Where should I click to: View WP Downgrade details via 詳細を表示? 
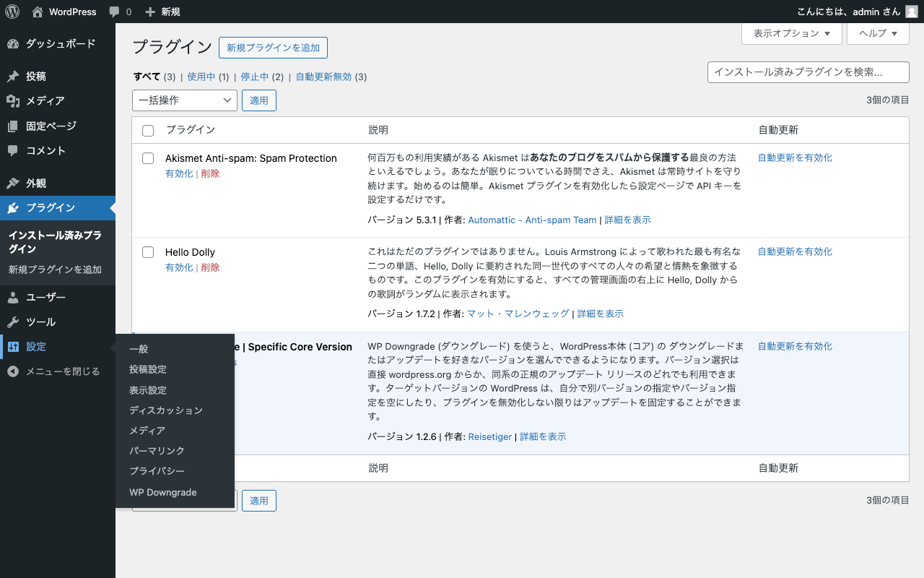pyautogui.click(x=543, y=436)
